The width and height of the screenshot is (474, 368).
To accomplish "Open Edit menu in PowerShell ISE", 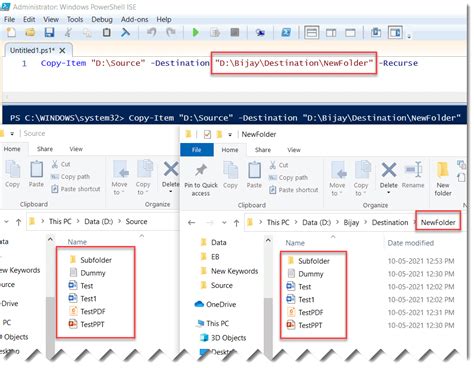I will pyautogui.click(x=29, y=19).
